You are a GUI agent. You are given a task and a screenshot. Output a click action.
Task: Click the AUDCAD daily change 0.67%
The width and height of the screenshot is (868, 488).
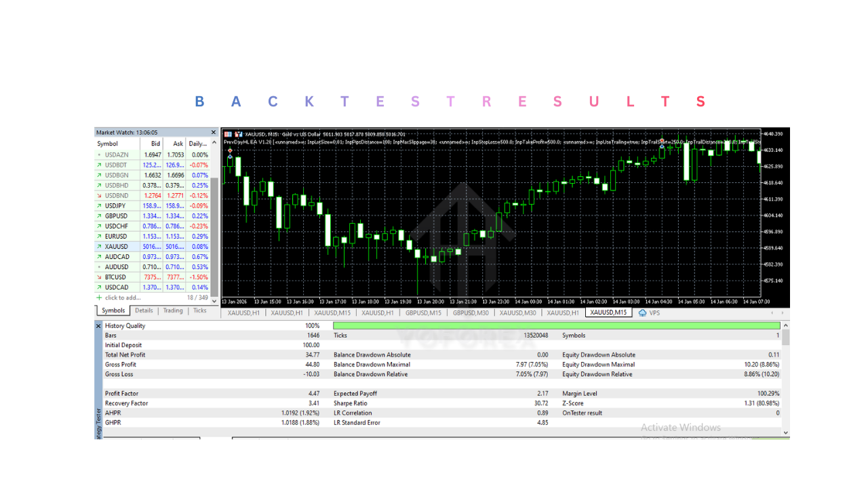pyautogui.click(x=200, y=257)
